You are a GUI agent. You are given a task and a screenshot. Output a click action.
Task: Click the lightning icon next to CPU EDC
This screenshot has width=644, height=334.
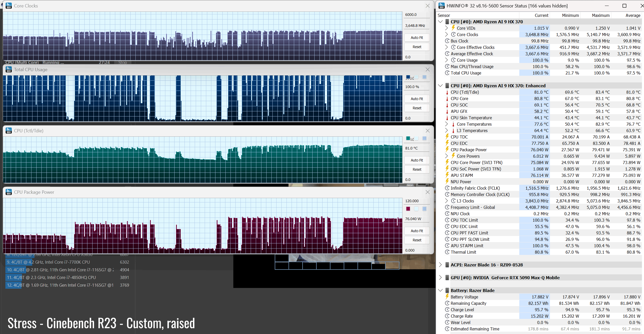point(447,143)
